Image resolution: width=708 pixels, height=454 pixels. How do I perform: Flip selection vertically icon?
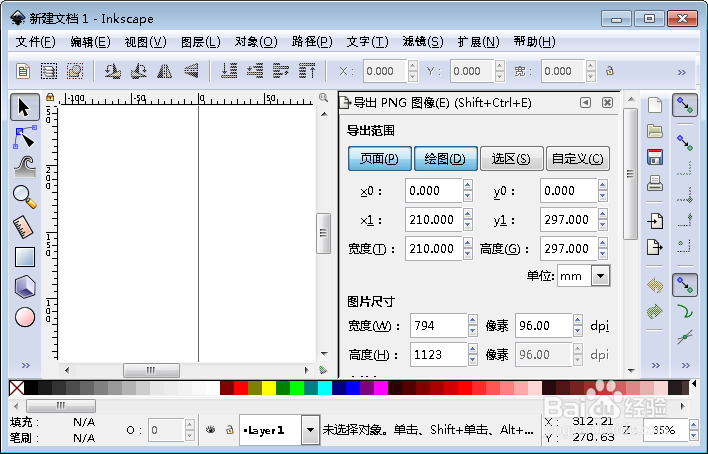(x=191, y=71)
